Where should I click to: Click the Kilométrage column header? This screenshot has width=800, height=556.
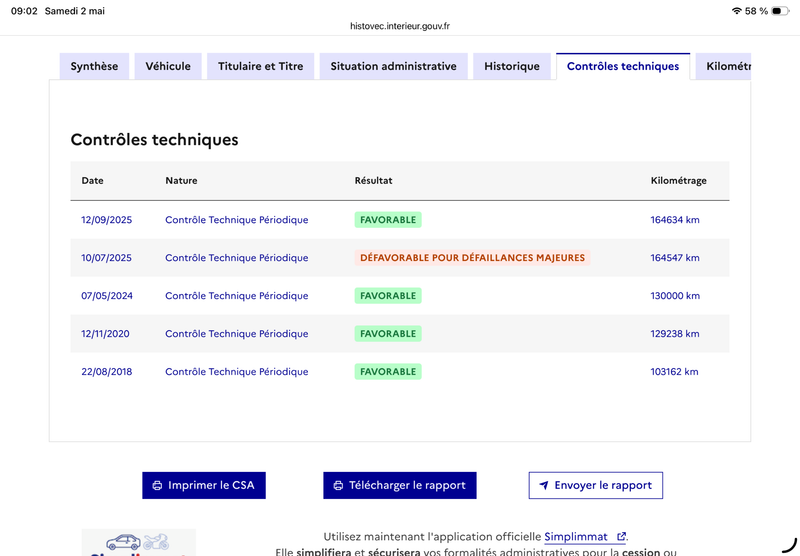[679, 181]
